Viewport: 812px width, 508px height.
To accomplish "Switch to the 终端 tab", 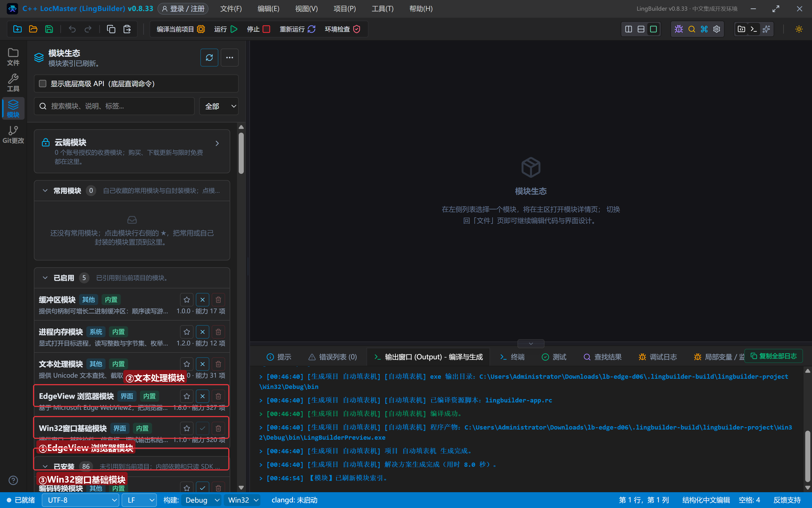I will pos(512,357).
